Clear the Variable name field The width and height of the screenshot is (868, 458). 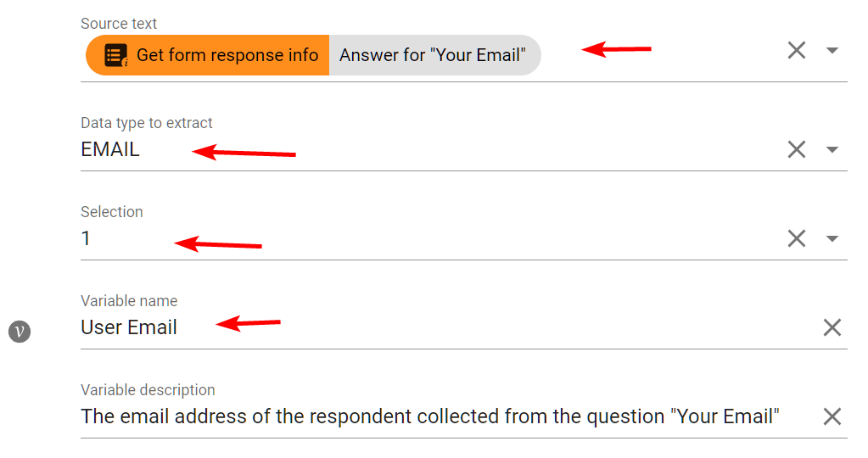pyautogui.click(x=832, y=327)
